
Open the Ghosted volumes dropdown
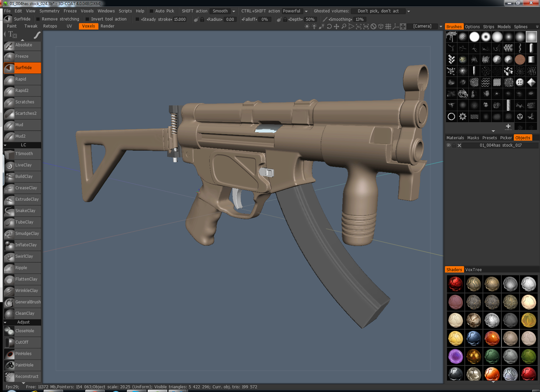408,11
